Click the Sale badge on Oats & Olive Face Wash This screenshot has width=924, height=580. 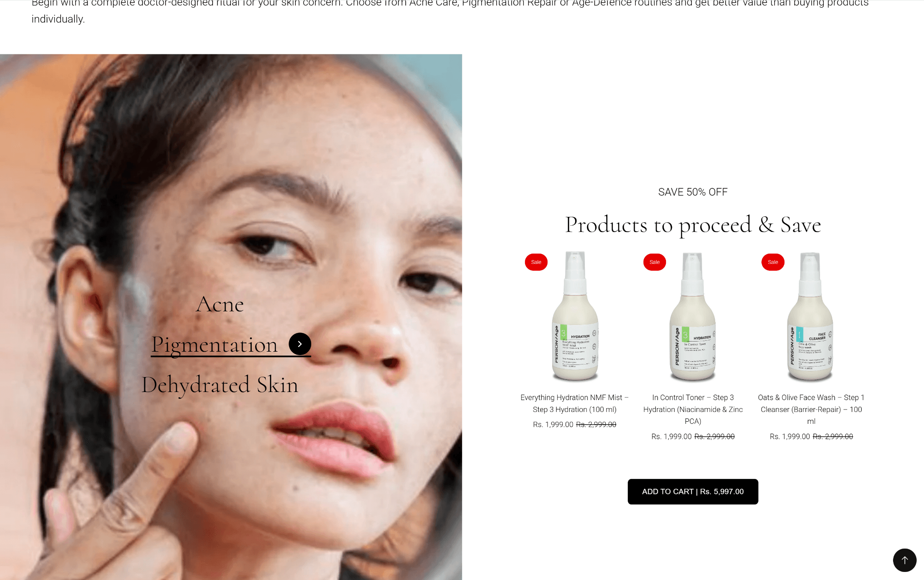click(773, 262)
